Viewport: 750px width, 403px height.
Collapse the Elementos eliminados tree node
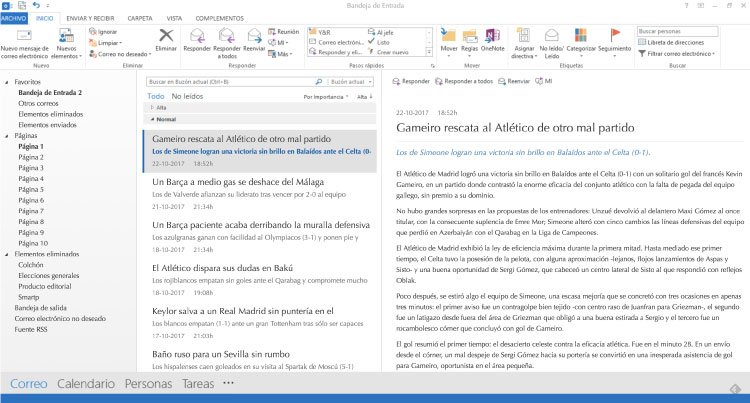[7, 254]
